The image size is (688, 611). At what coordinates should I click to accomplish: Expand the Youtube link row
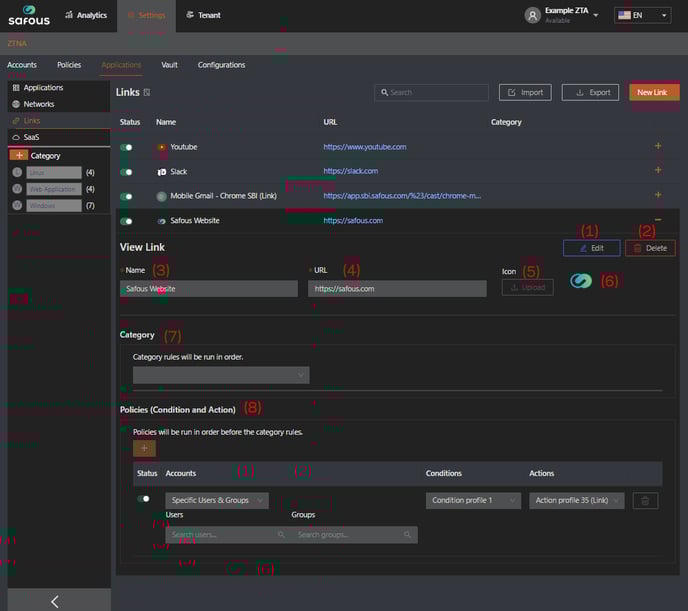[x=657, y=146]
